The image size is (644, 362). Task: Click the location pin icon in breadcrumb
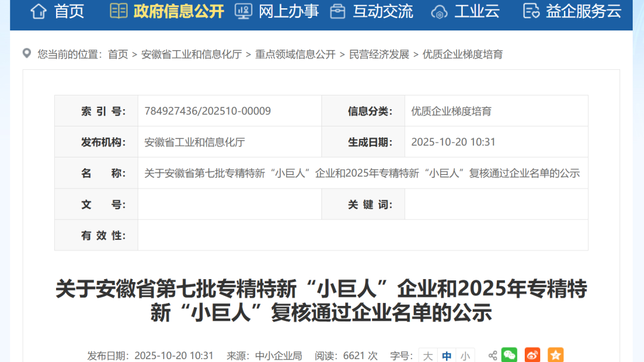coord(27,54)
